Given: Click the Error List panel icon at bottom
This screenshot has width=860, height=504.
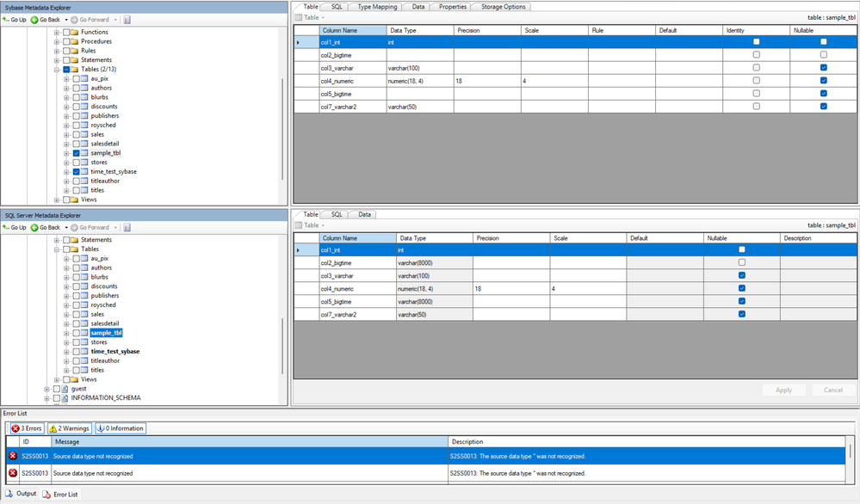Looking at the screenshot, I should point(46,495).
